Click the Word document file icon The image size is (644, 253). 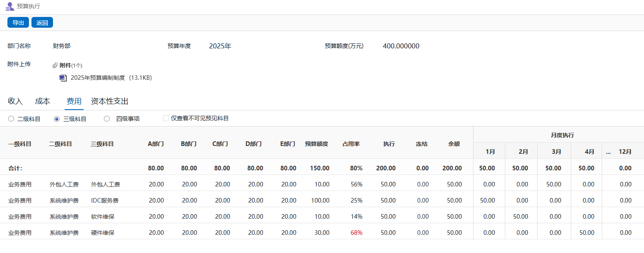(63, 78)
